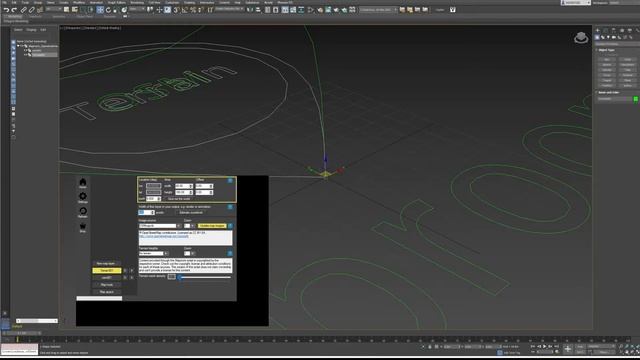Toggle the Angle Snap tool
The height and width of the screenshot is (360, 640).
coord(184,9)
